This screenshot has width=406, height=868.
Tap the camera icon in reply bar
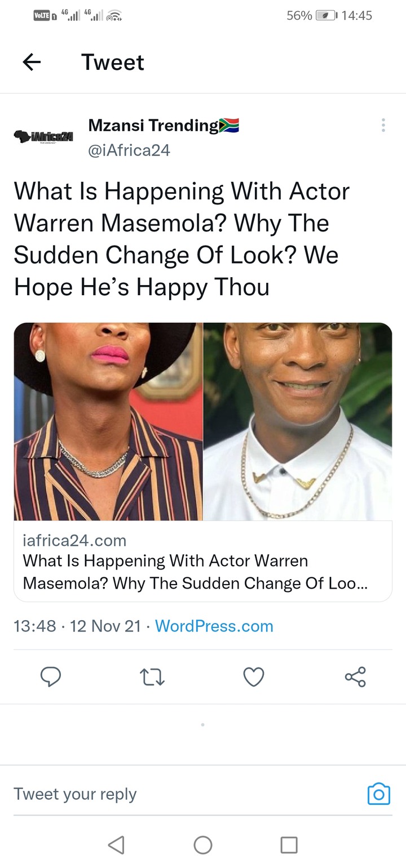379,794
